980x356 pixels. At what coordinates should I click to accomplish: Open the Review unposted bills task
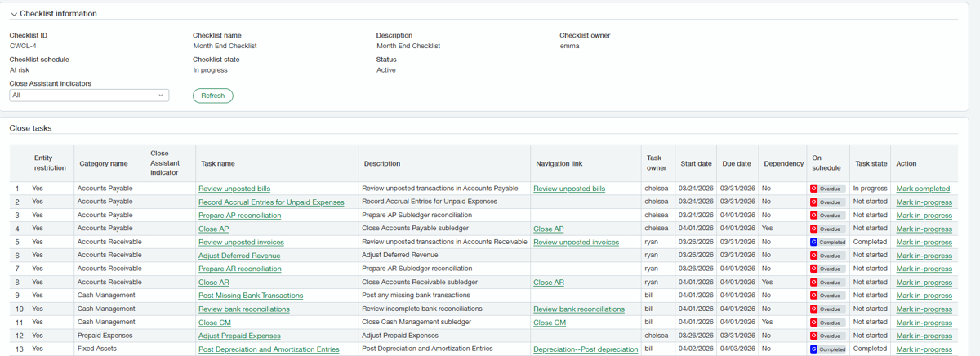(234, 189)
